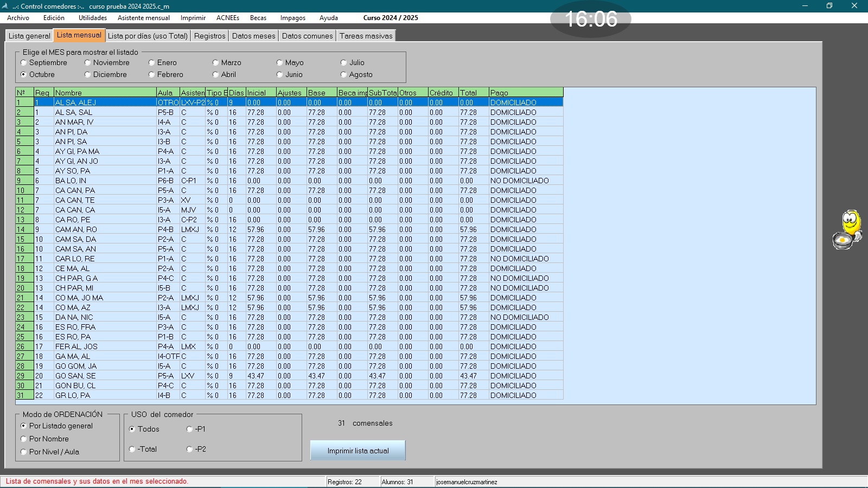Open the Datos comunes tab

pos(308,36)
